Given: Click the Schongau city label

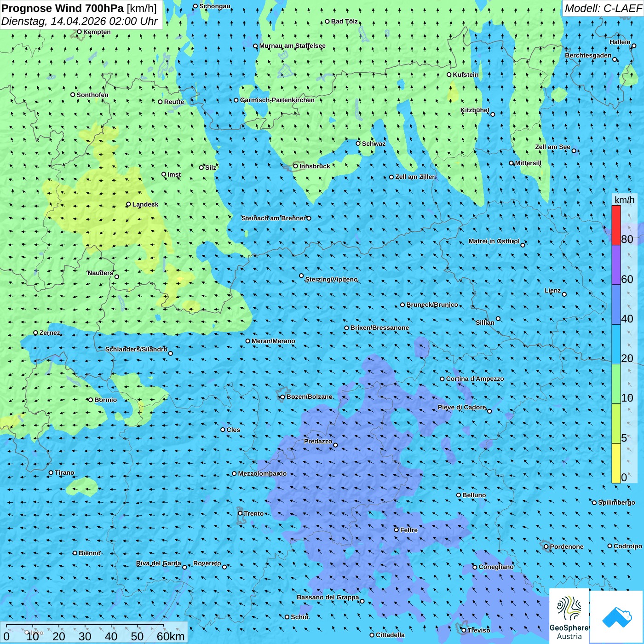Looking at the screenshot, I should pyautogui.click(x=214, y=6).
